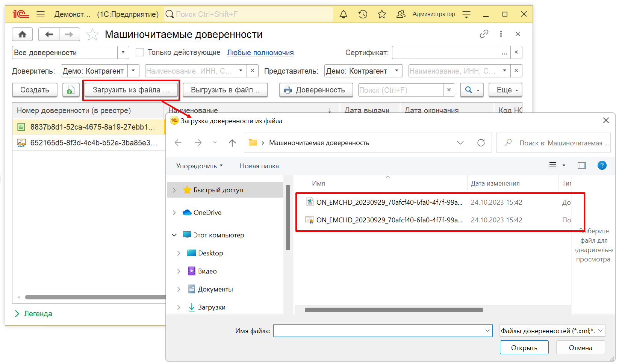The image size is (619, 364).
Task: Open Упорядочить menu
Action: (200, 166)
